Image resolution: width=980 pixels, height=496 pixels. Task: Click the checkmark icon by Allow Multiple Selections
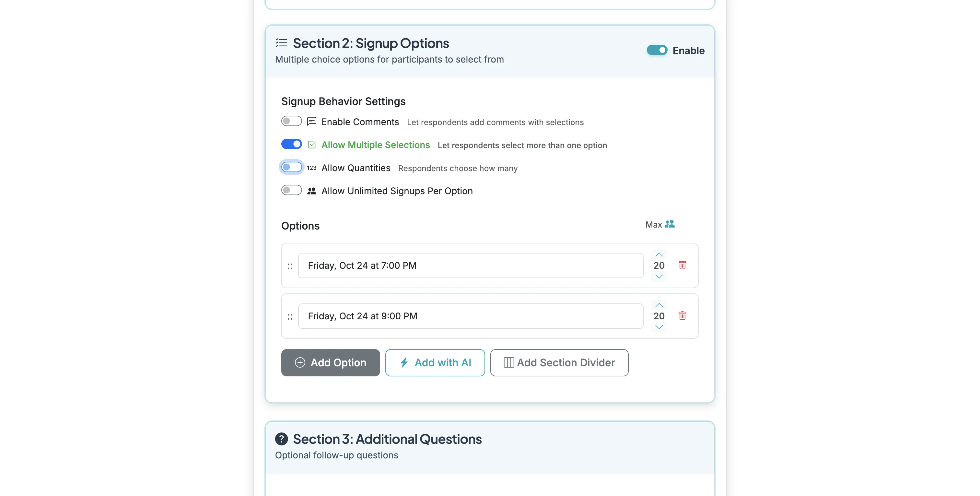point(312,144)
